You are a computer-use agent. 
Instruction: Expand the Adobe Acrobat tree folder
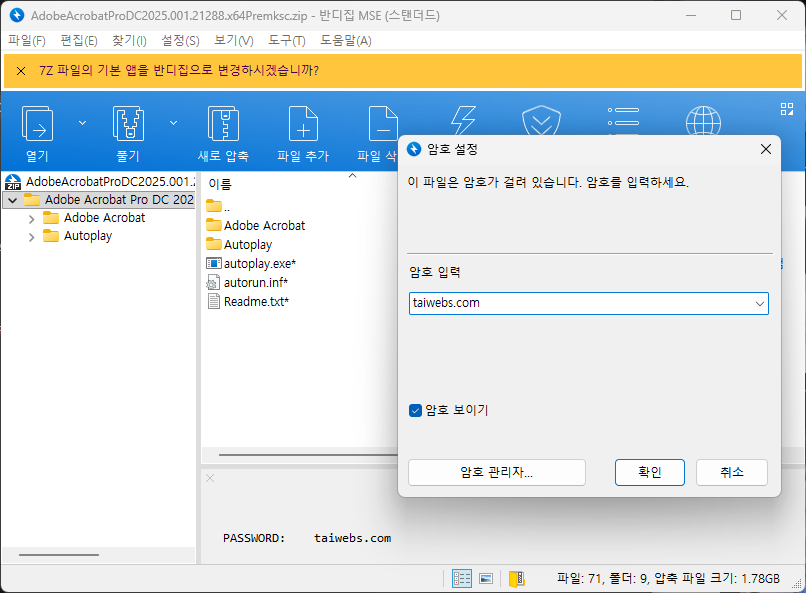click(x=31, y=219)
